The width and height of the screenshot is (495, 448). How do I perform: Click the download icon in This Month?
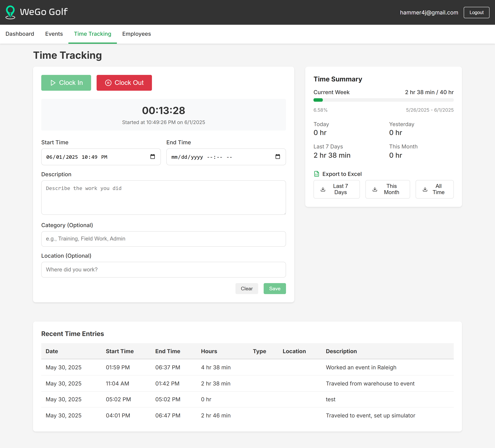point(375,189)
